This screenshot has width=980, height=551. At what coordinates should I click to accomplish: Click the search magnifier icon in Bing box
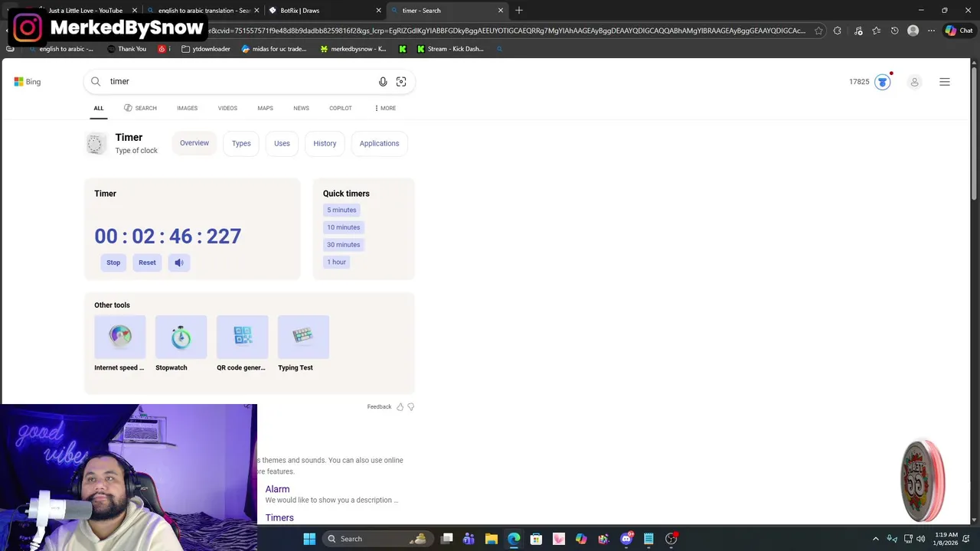coord(96,81)
